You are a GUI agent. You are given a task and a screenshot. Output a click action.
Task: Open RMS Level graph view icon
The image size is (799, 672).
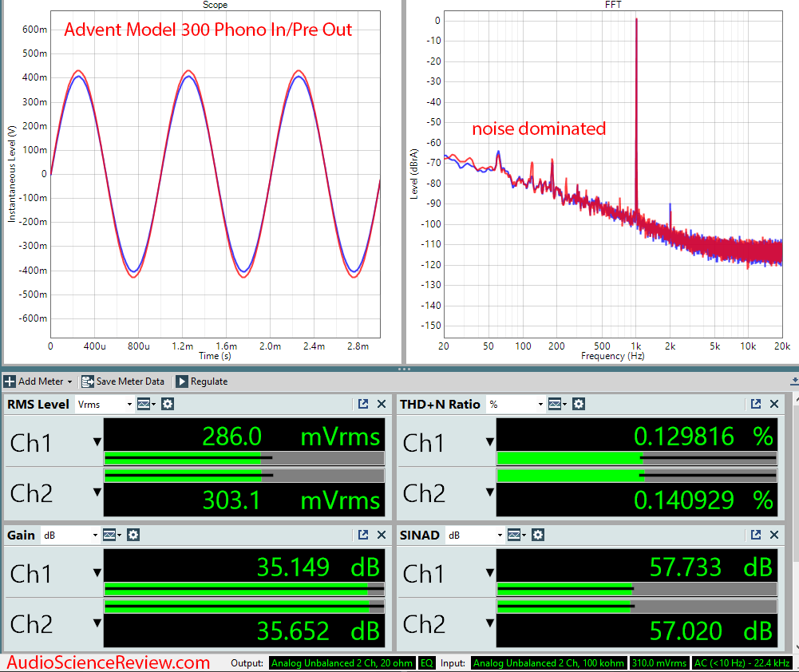(146, 404)
